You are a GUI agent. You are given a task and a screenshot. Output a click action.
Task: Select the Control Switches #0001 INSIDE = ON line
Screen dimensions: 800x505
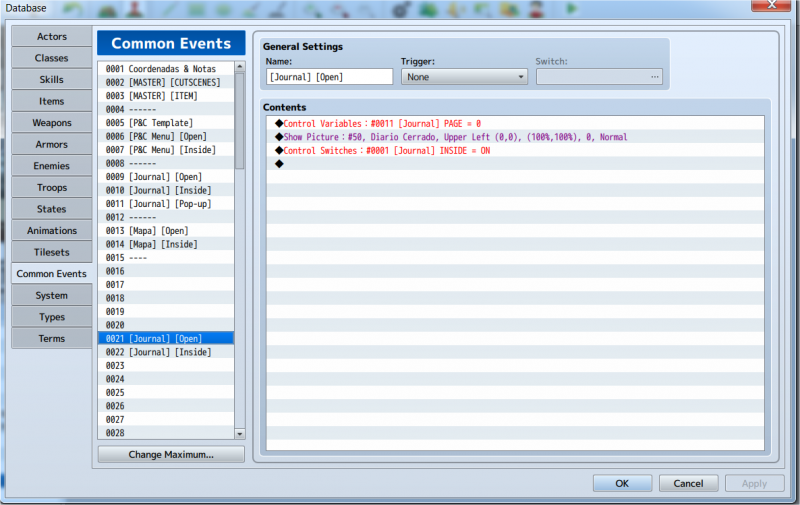[515, 150]
